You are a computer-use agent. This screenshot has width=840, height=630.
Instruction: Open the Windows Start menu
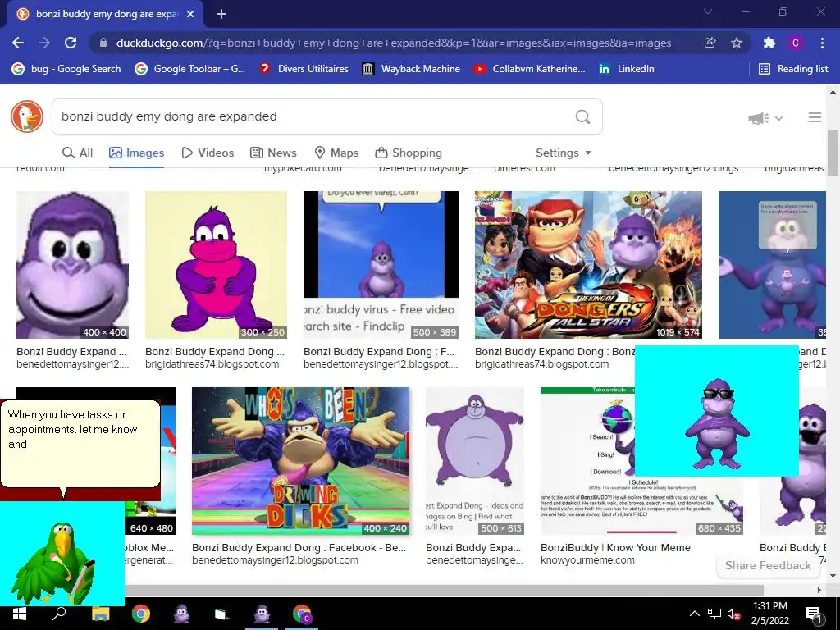pos(19,614)
